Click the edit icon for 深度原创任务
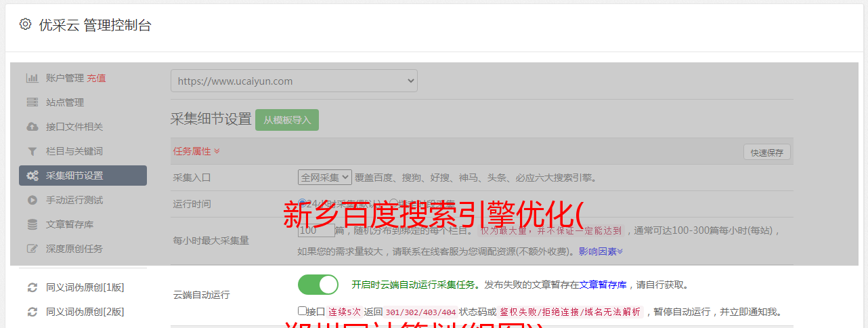The height and width of the screenshot is (328, 868). (x=32, y=249)
